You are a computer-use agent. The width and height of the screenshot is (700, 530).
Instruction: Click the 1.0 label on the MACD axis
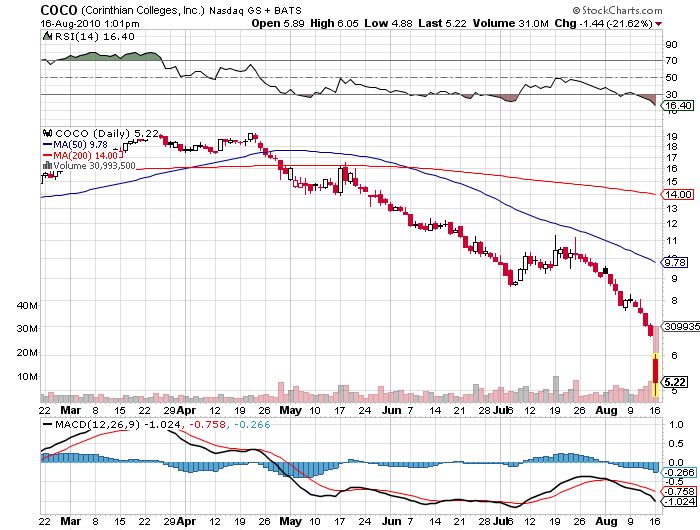(x=676, y=425)
